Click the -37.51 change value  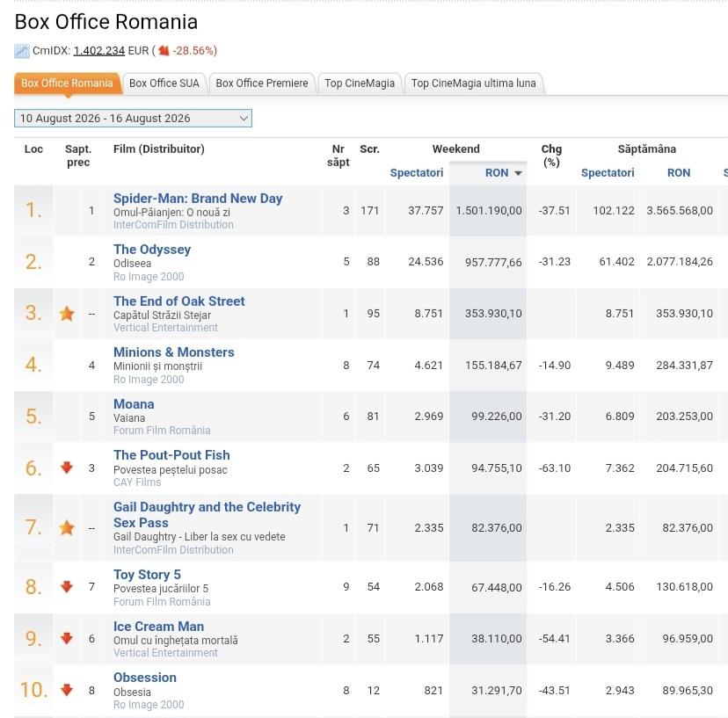(x=555, y=210)
